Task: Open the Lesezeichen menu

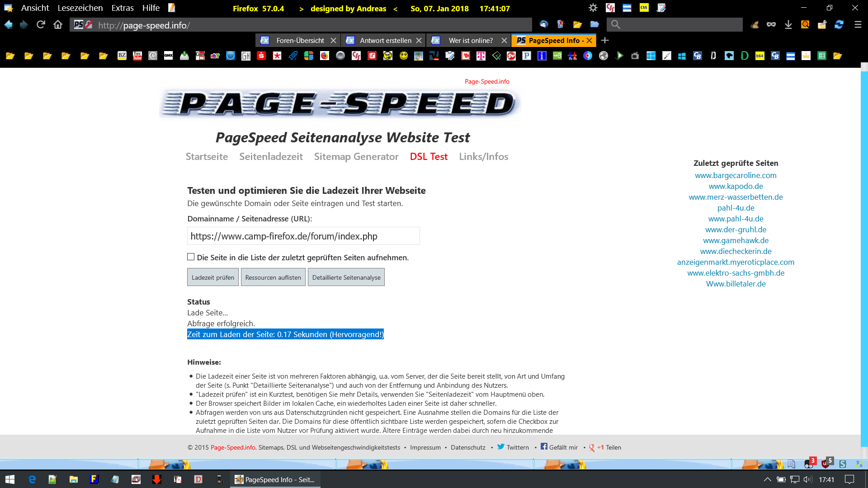Action: tap(80, 8)
